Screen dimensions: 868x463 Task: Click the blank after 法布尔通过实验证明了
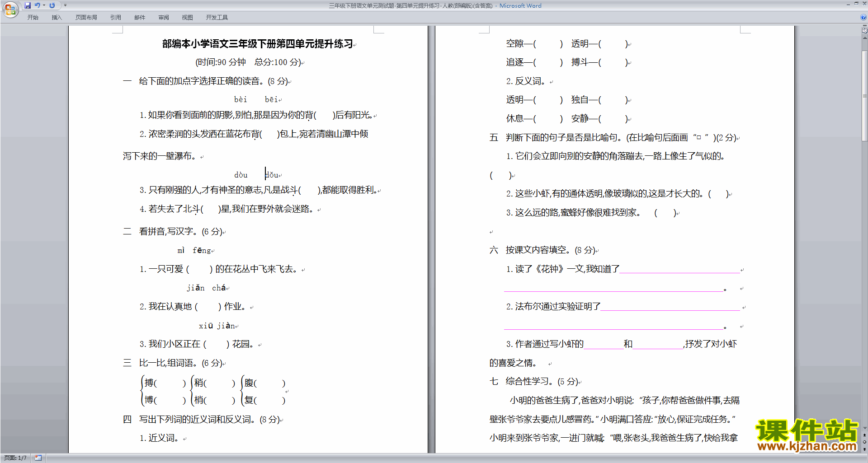click(670, 307)
